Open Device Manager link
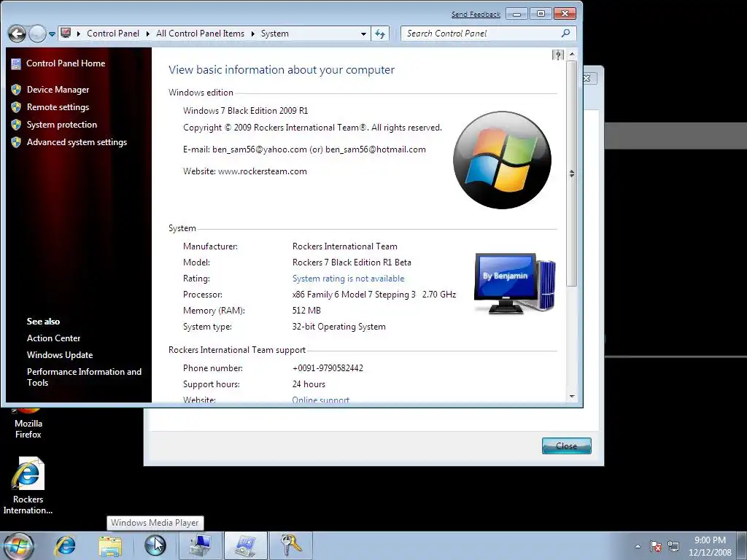This screenshot has width=747, height=560. click(58, 90)
